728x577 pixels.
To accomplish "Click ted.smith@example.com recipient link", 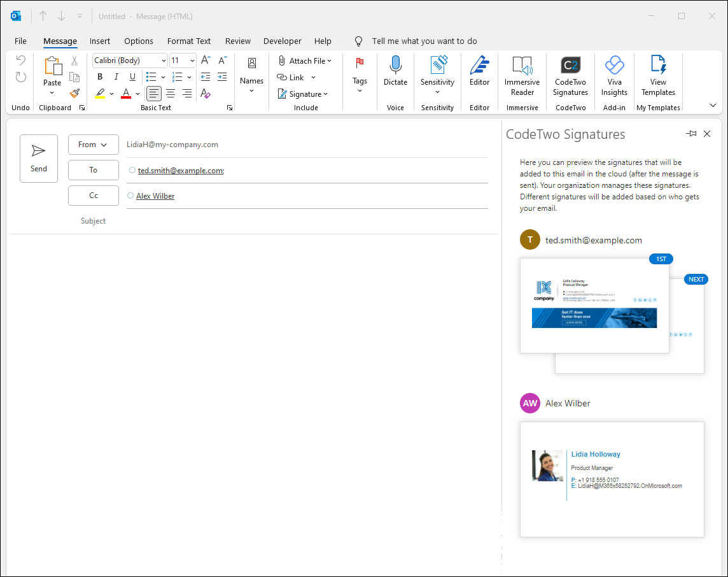I will pyautogui.click(x=181, y=171).
